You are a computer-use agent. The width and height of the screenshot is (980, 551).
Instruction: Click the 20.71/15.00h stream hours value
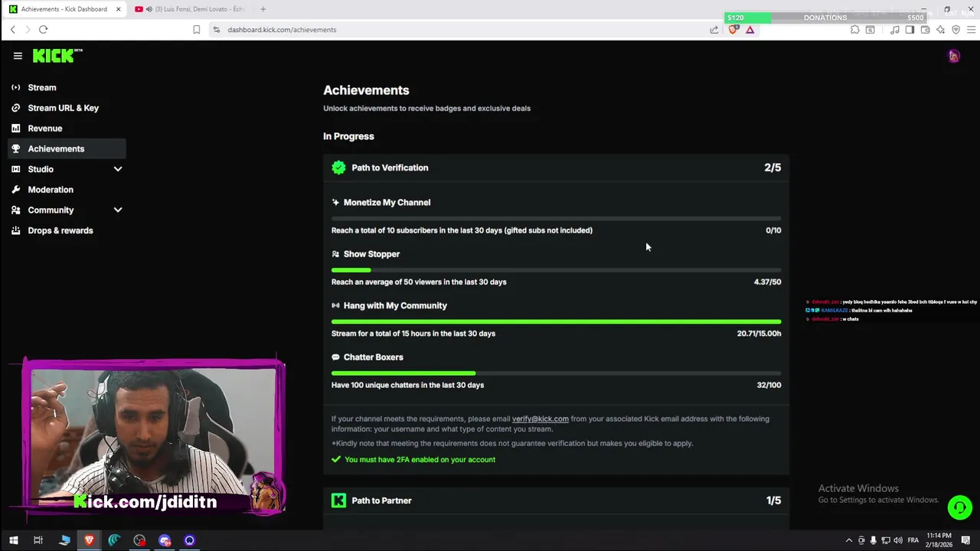pyautogui.click(x=759, y=334)
